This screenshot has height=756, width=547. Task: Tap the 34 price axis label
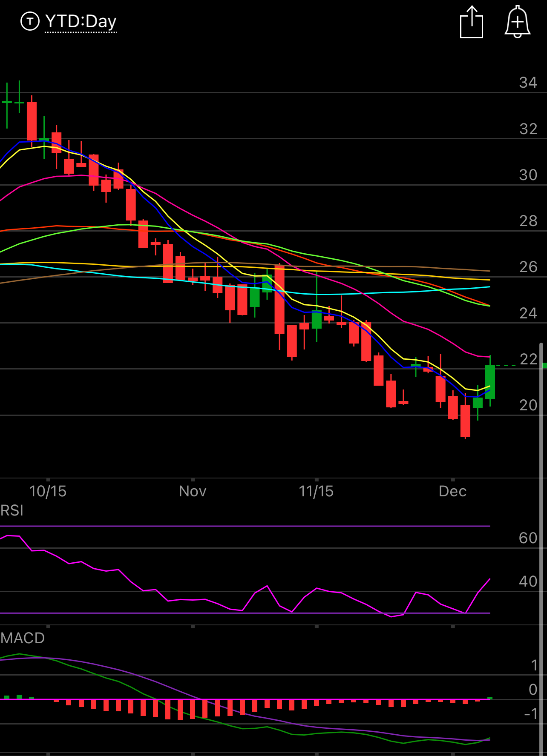[x=528, y=83]
